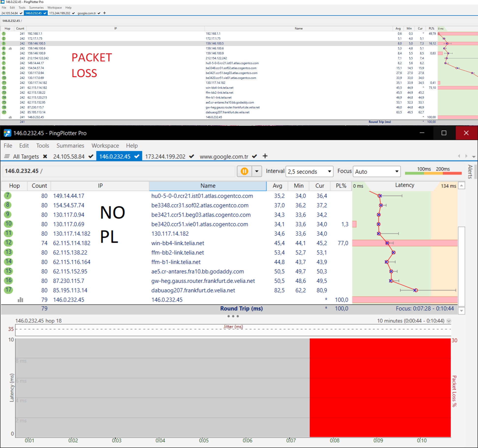The image size is (478, 448).
Task: Add a new target with the plus icon in the lower window
Action: tap(265, 156)
